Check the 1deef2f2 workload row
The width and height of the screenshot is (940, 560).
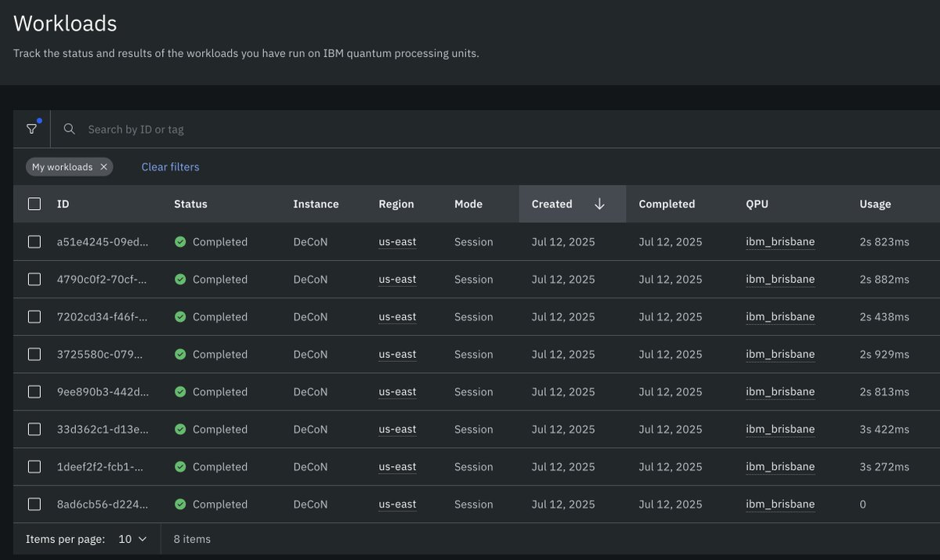click(x=34, y=468)
